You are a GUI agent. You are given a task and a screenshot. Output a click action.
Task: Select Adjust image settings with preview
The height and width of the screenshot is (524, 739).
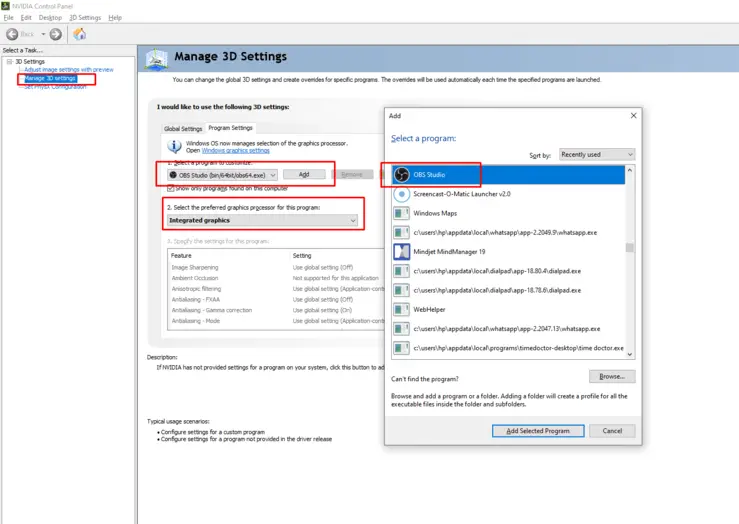69,70
